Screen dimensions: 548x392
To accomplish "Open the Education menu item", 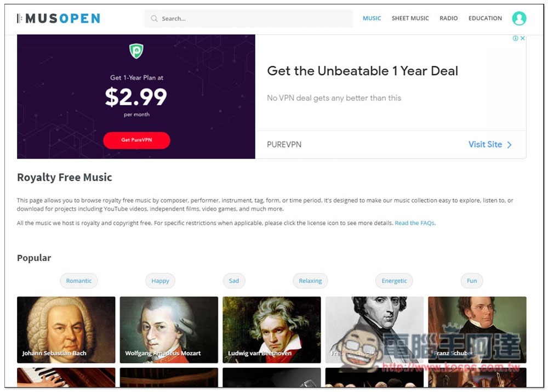I will coord(485,18).
